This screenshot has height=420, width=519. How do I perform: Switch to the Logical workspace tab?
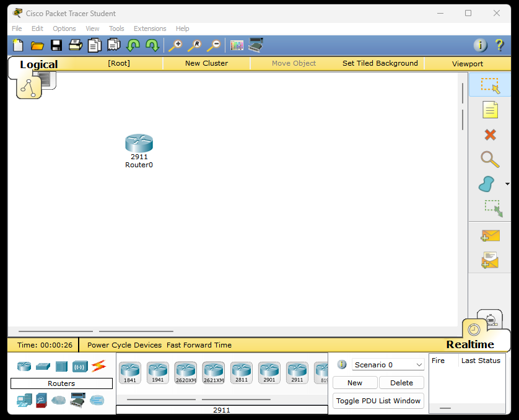[39, 64]
